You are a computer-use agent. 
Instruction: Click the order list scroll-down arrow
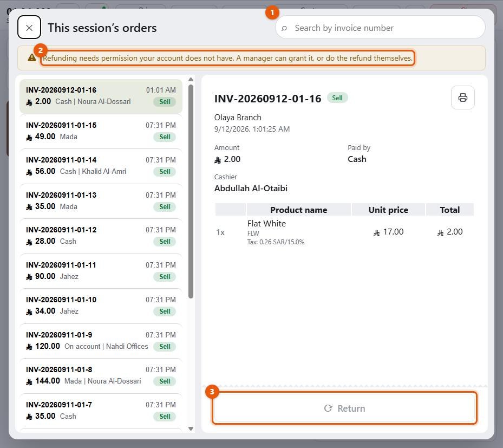point(191,428)
